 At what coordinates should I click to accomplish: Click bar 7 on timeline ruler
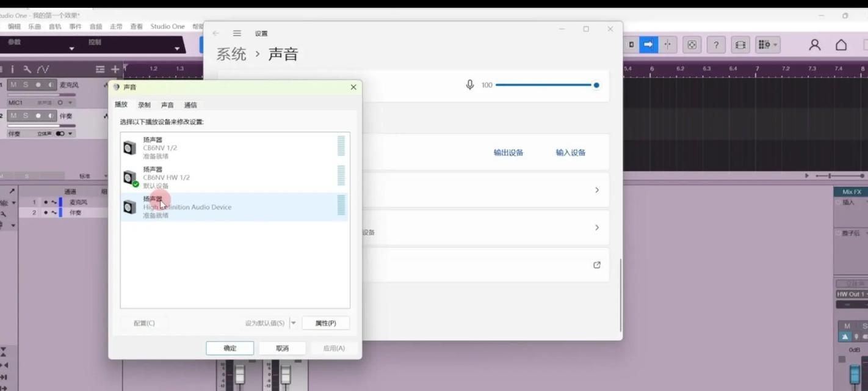tap(757, 68)
